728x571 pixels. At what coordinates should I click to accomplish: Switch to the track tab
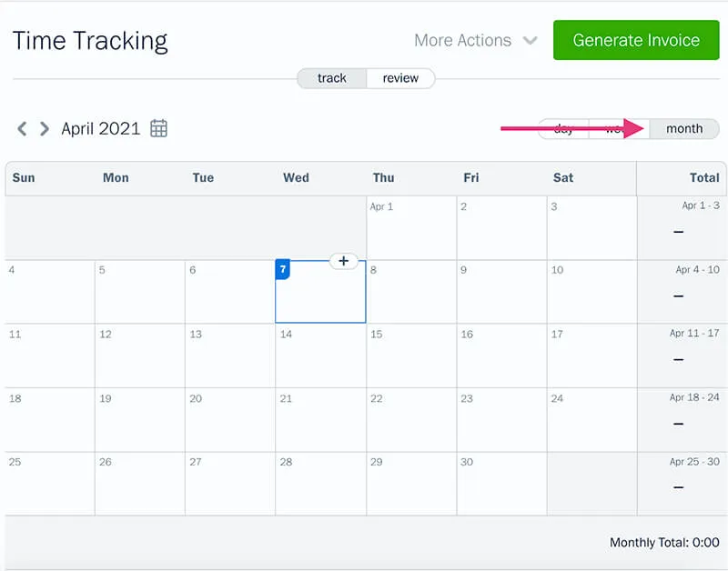click(x=332, y=78)
